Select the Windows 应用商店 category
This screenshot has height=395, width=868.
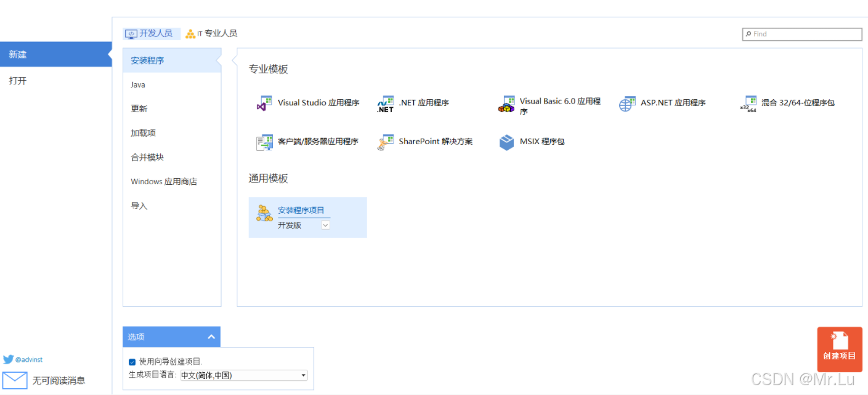click(x=172, y=182)
